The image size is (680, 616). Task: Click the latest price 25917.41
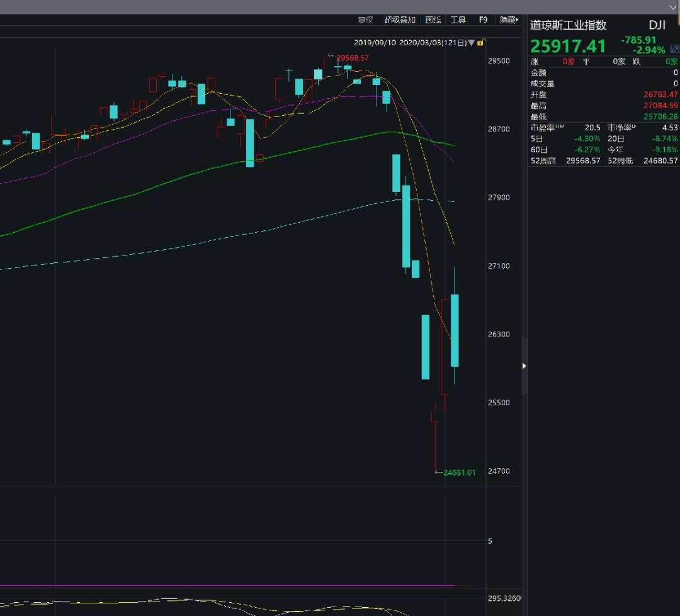(568, 46)
